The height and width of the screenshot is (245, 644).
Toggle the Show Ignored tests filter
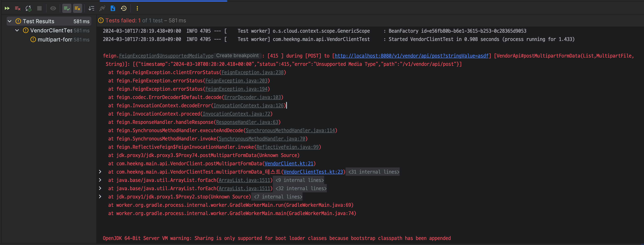click(x=77, y=8)
